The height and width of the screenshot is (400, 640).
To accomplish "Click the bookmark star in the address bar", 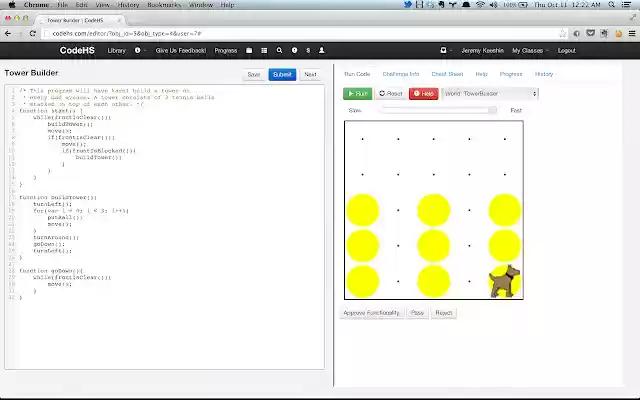I will pos(562,33).
